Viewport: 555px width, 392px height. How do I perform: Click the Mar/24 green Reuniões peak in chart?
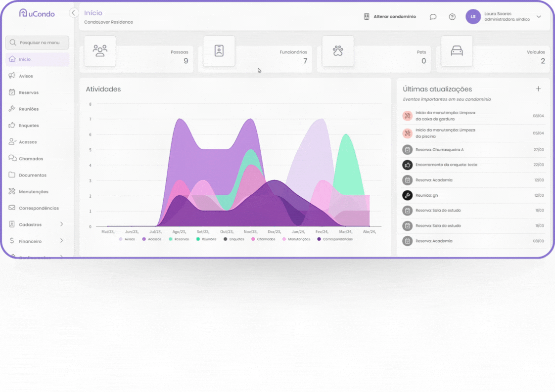tap(346, 135)
